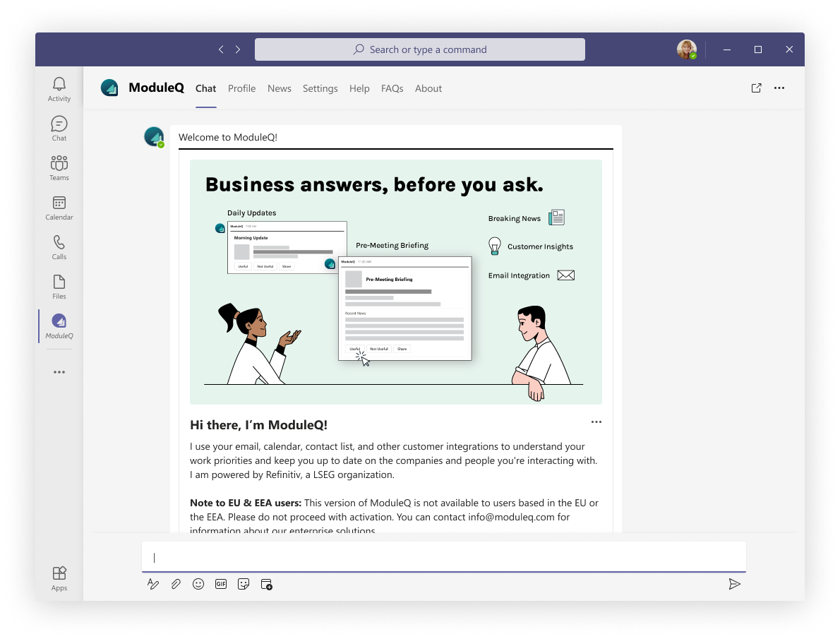Open Calls in the left sidebar

coord(59,247)
